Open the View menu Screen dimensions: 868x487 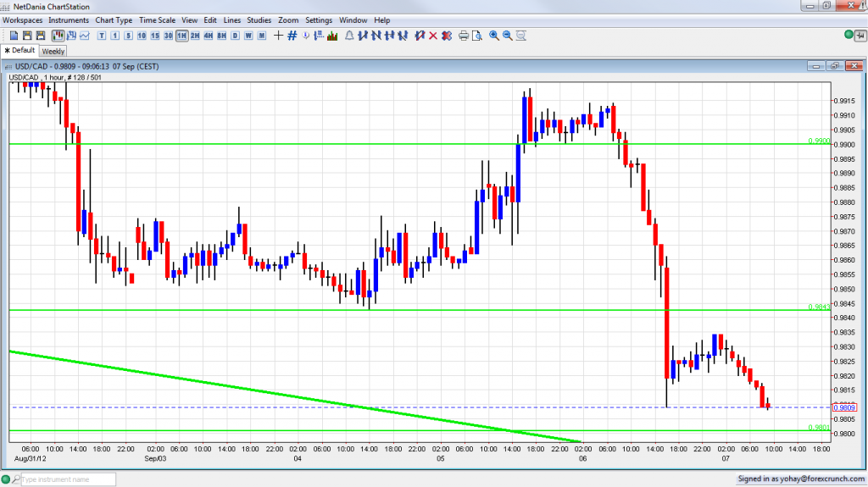click(189, 20)
